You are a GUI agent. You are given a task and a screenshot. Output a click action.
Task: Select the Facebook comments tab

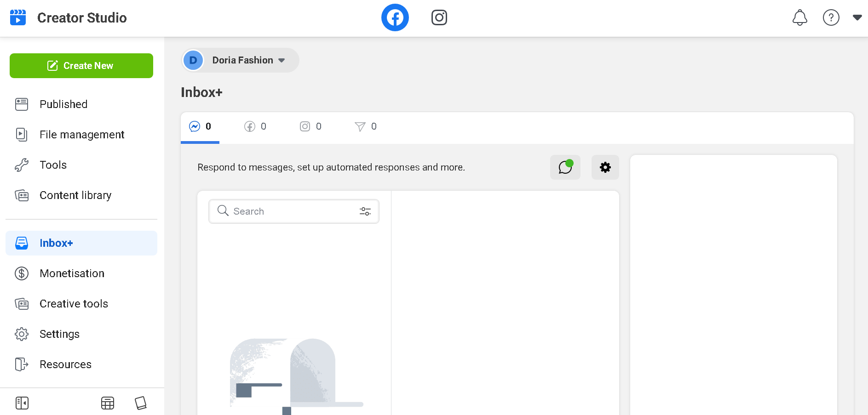pos(255,126)
